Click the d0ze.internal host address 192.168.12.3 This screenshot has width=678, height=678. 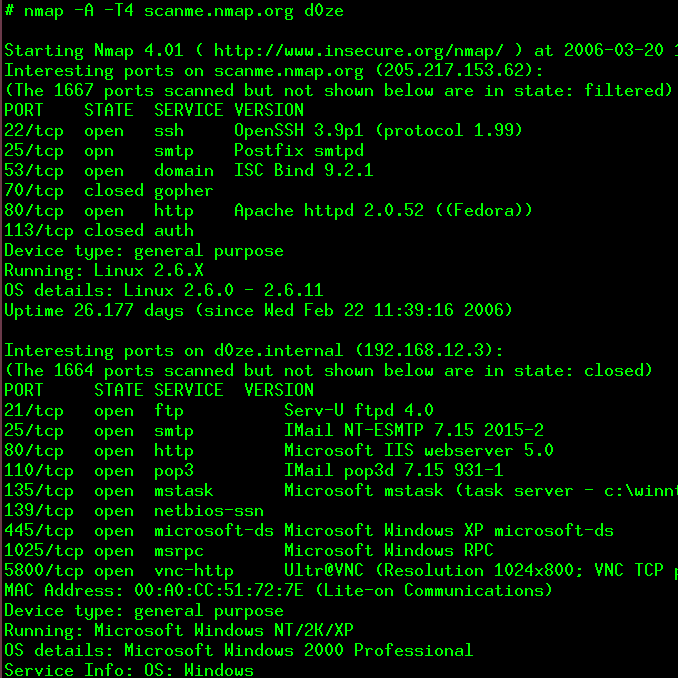coord(424,350)
